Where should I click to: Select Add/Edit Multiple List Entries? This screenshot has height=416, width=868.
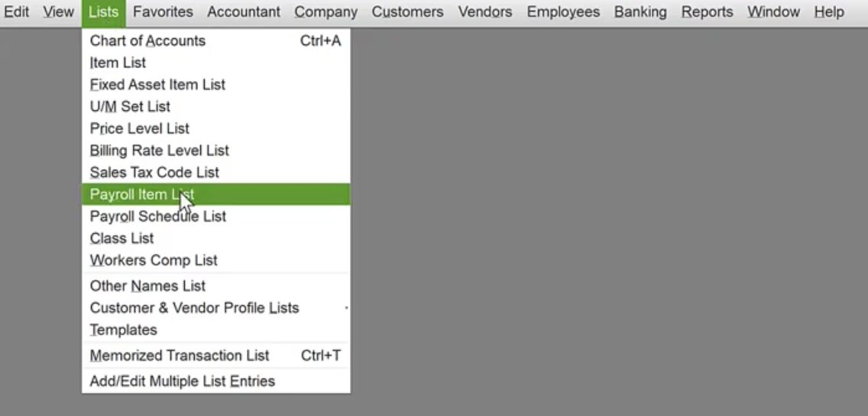(182, 381)
